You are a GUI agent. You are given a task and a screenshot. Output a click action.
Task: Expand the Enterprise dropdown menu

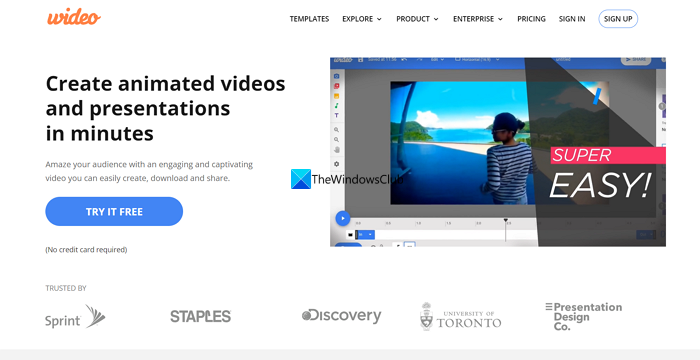478,19
